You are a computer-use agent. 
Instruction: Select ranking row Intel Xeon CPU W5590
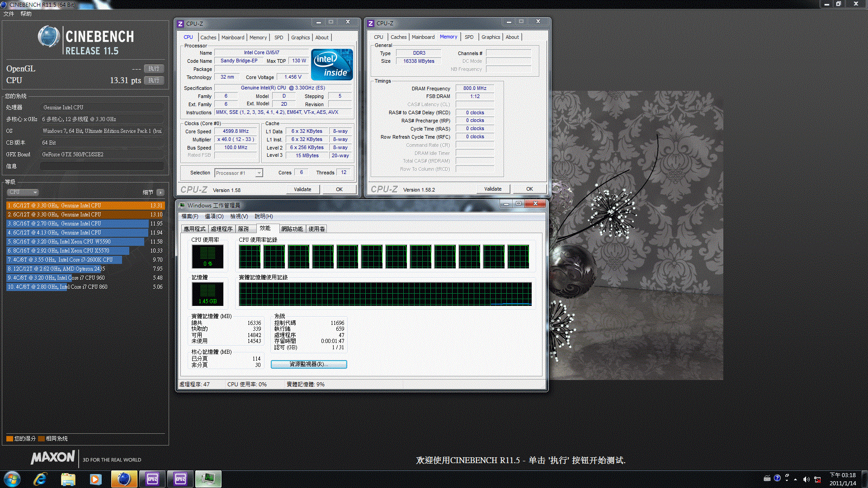pyautogui.click(x=85, y=242)
